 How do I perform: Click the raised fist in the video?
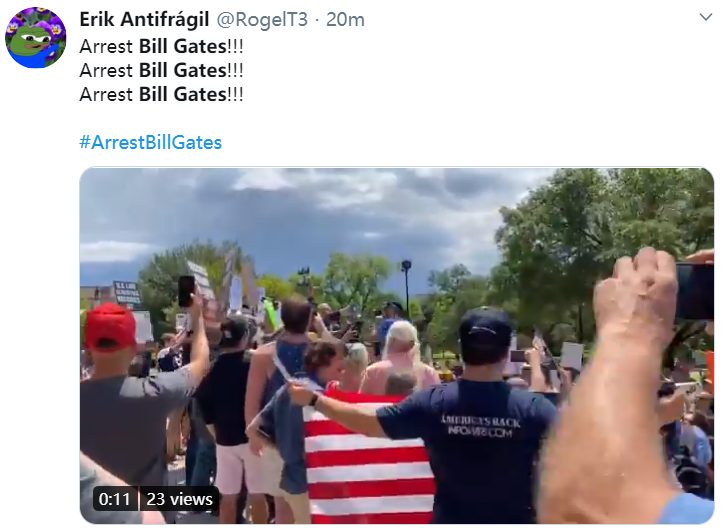click(637, 289)
